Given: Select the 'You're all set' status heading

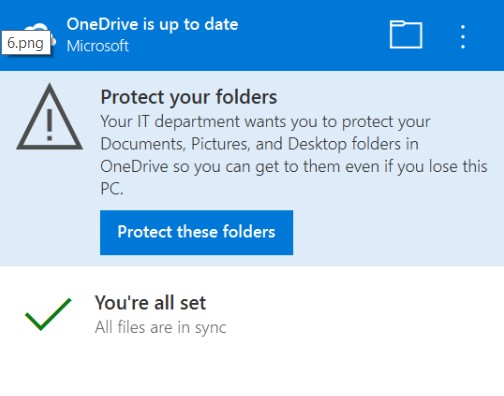Looking at the screenshot, I should point(150,303).
